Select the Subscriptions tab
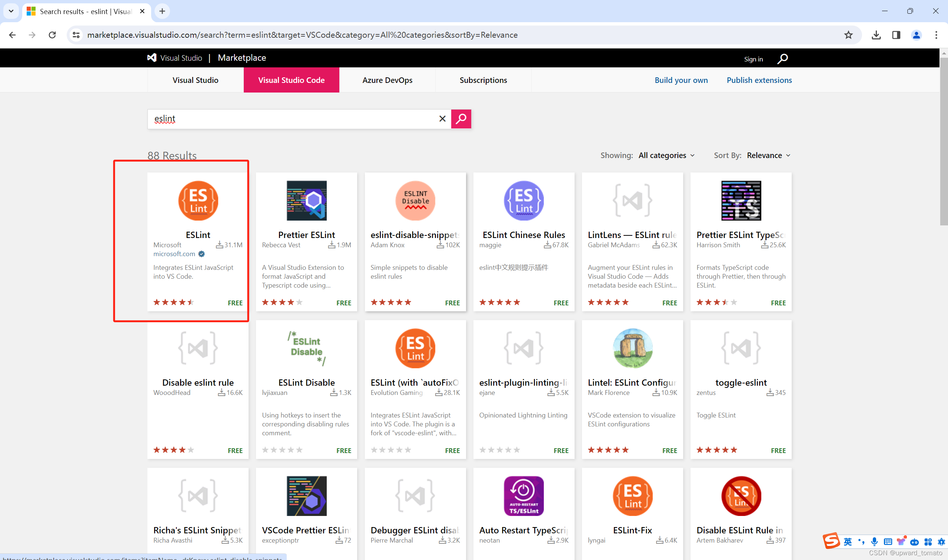Image resolution: width=948 pixels, height=560 pixels. tap(483, 80)
